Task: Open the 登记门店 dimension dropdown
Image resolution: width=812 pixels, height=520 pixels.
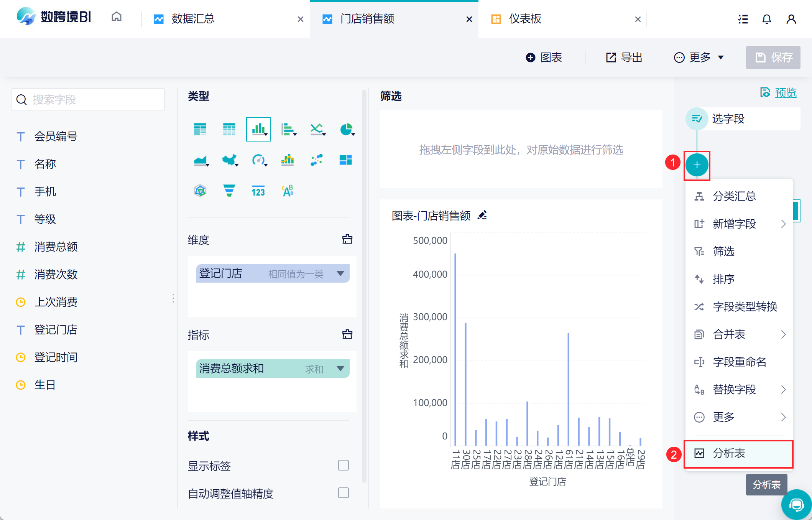Action: coord(340,273)
